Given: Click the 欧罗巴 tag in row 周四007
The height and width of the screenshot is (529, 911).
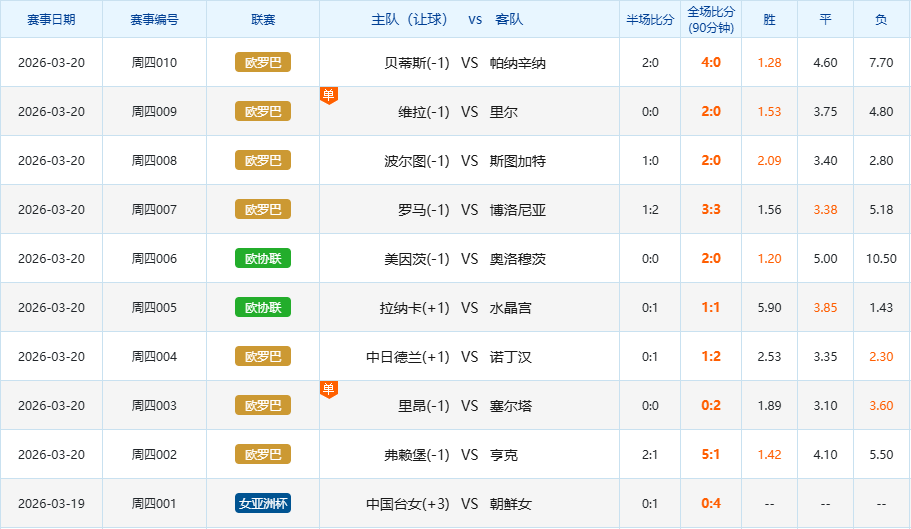Looking at the screenshot, I should pyautogui.click(x=263, y=209).
